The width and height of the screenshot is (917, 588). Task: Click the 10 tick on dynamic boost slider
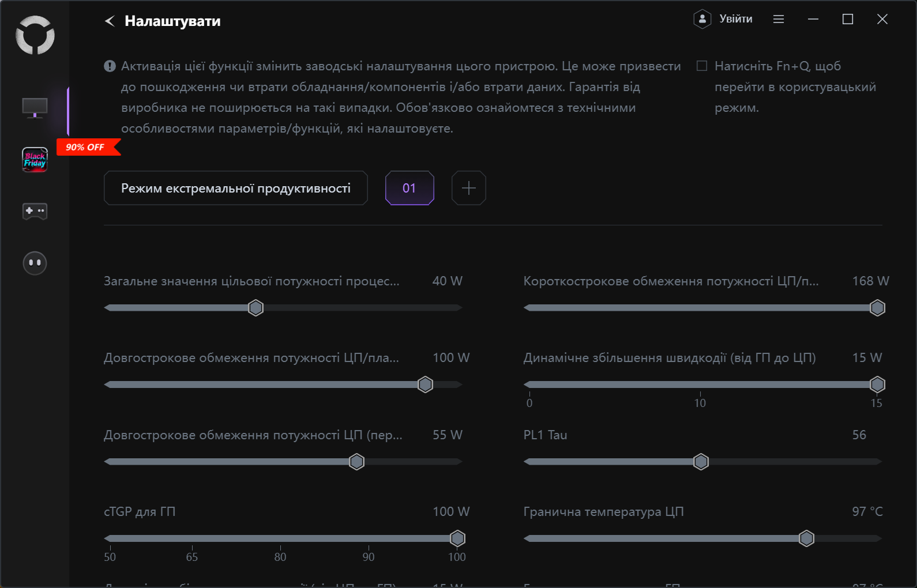pos(700,402)
